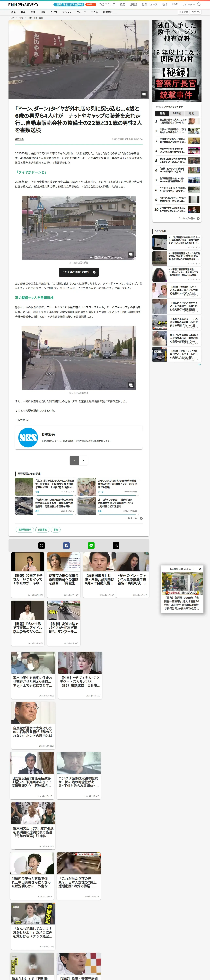Viewport: 210px width, 980px height.
Task: Share the article via LINE
Action: [91, 545]
